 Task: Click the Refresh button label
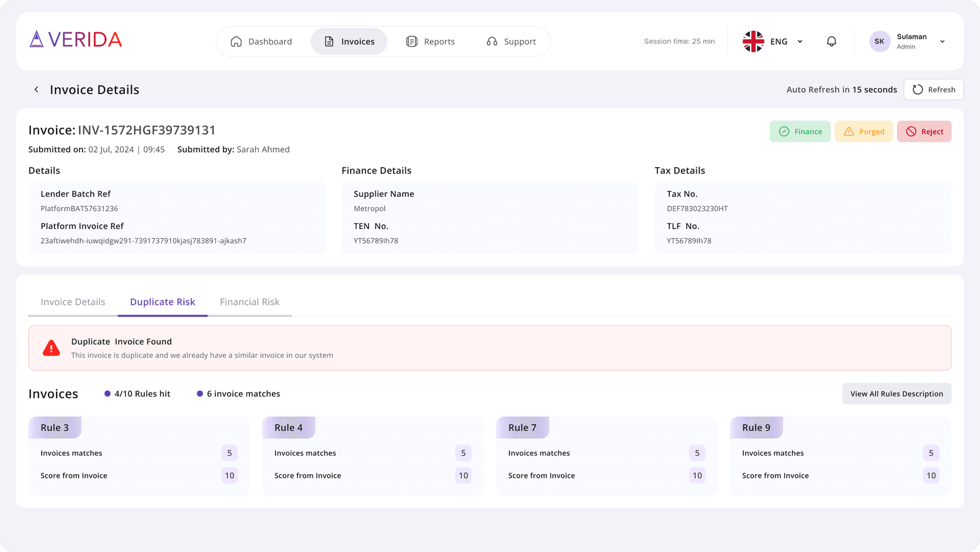pyautogui.click(x=941, y=89)
